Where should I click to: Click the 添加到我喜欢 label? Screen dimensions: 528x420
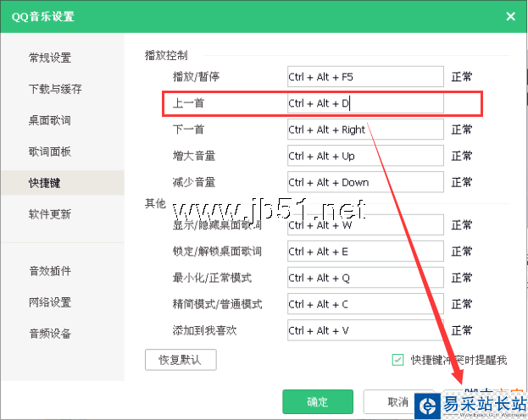205,330
